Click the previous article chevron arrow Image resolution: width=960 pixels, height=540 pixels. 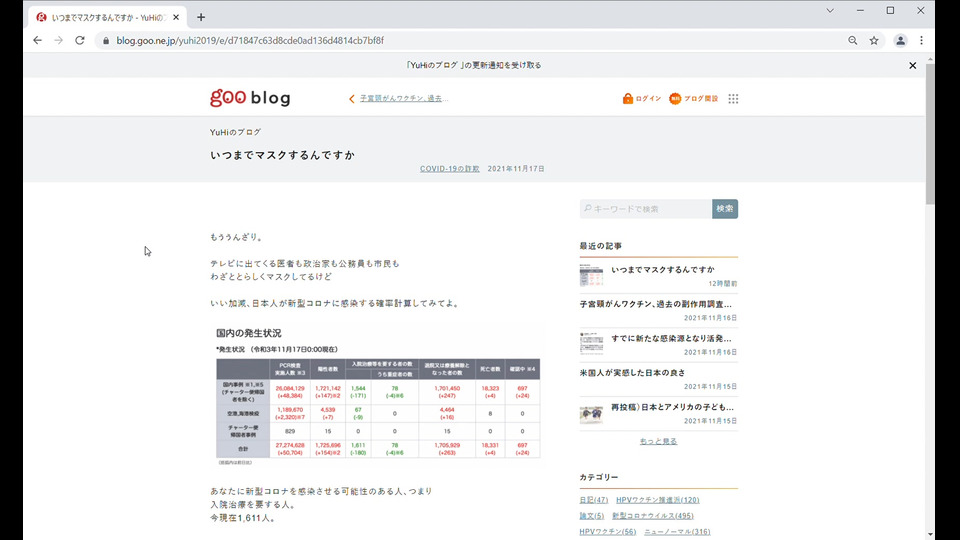point(351,99)
